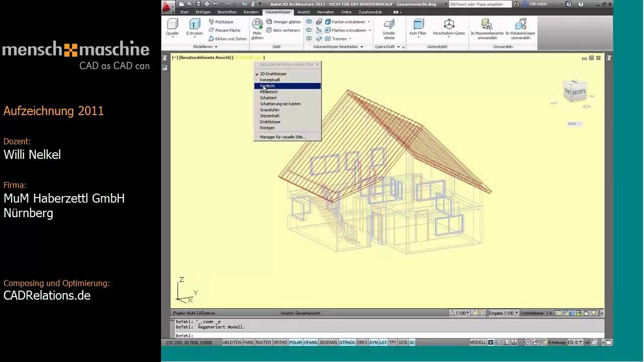Screen dimensions: 644x362
Task: Click the Trennen tool
Action: click(x=336, y=39)
